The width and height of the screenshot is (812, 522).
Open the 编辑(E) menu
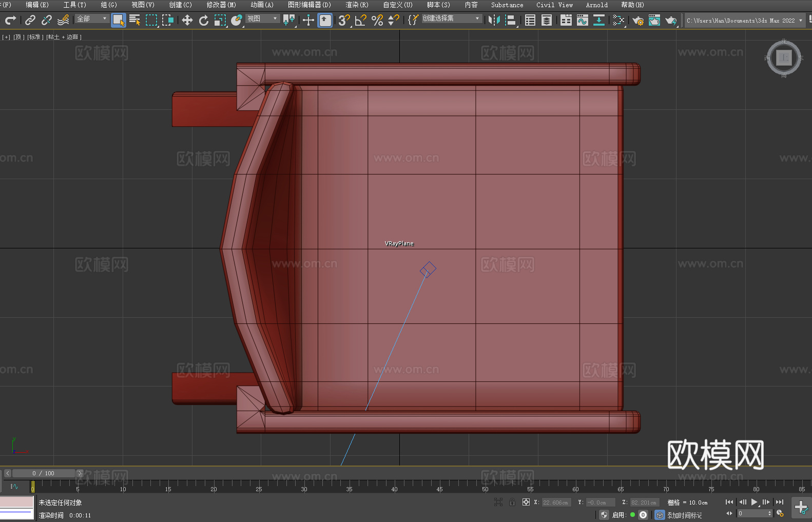pos(37,5)
